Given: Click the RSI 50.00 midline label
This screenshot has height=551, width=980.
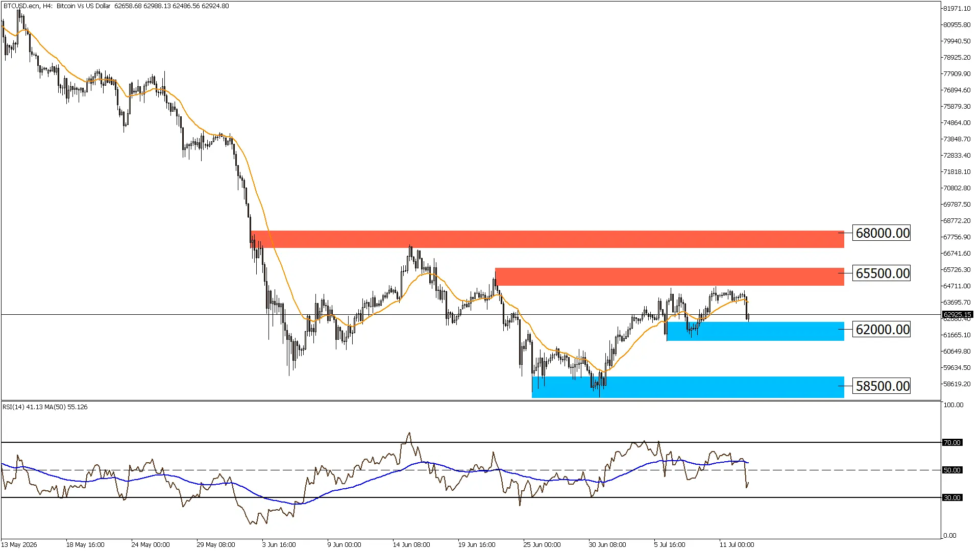Looking at the screenshot, I should [952, 470].
